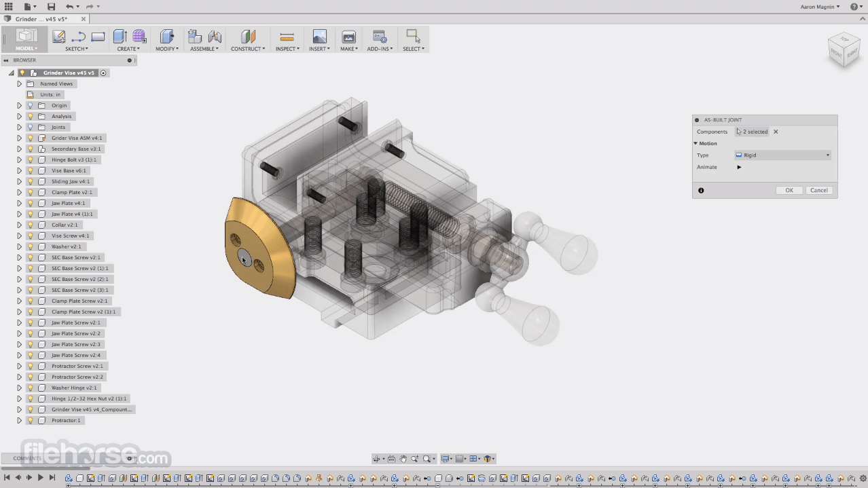The width and height of the screenshot is (868, 488).
Task: Select the Create Sketch tool
Action: [x=59, y=37]
